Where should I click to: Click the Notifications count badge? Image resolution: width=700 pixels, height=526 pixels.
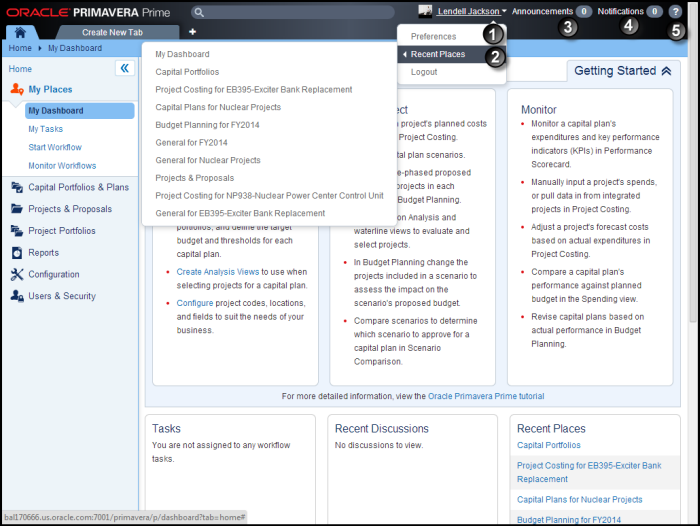point(654,12)
